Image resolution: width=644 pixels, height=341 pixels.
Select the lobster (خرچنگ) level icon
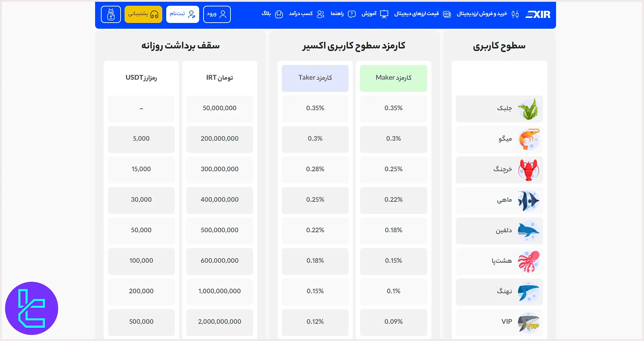pos(529,170)
